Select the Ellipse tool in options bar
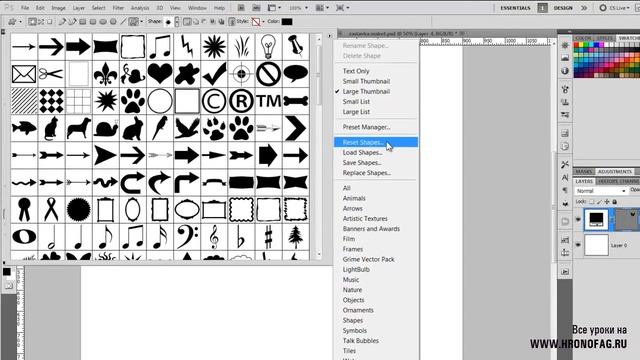This screenshot has height=360, width=640. click(103, 22)
